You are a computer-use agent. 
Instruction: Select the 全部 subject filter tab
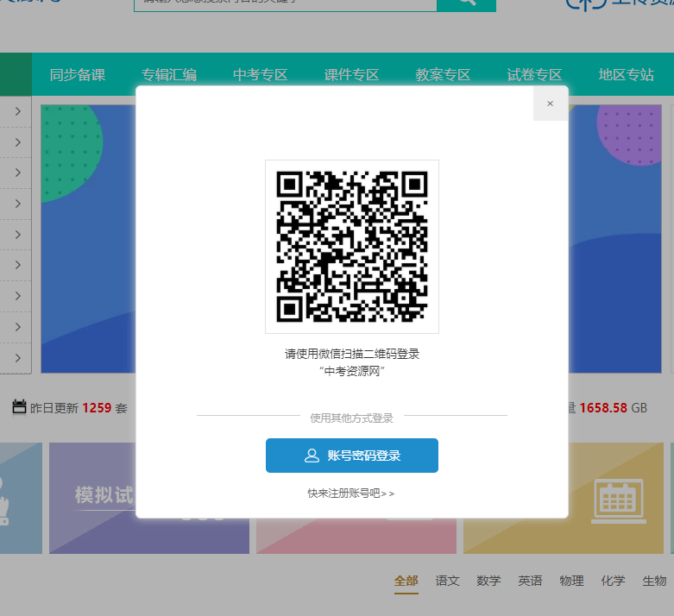406,581
